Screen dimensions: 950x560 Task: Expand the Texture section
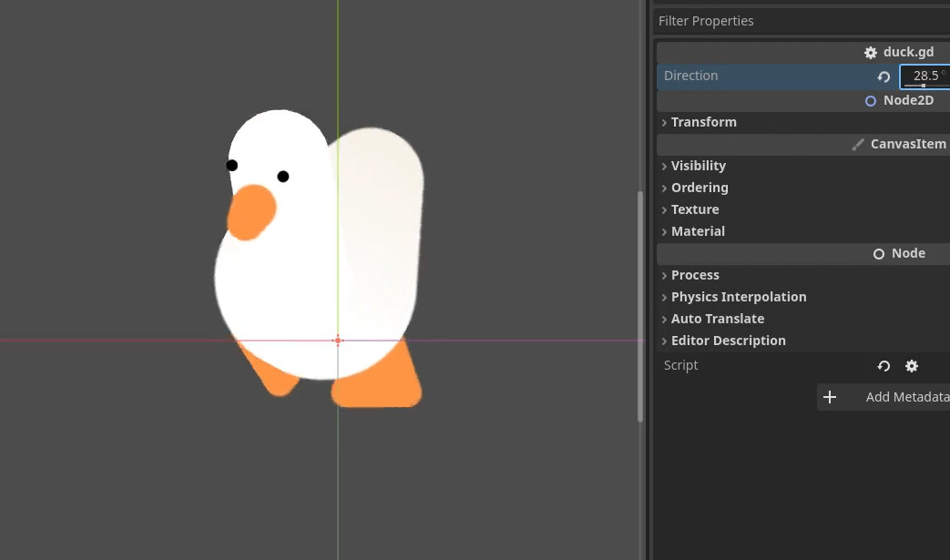pos(694,209)
